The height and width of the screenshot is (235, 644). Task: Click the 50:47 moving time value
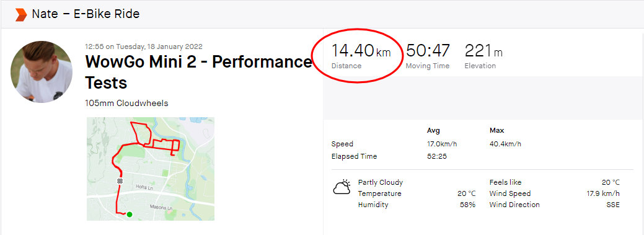point(428,51)
